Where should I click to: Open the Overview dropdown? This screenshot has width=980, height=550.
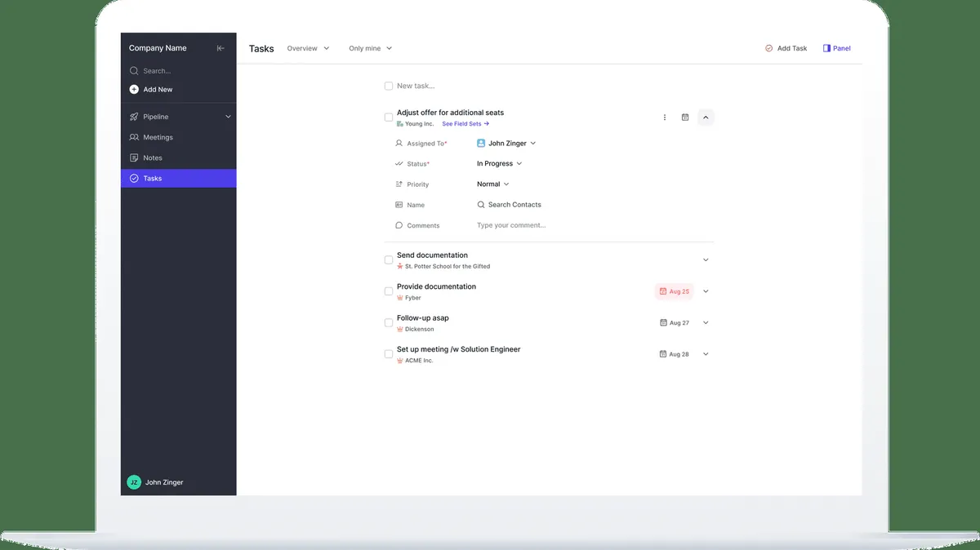tap(308, 48)
